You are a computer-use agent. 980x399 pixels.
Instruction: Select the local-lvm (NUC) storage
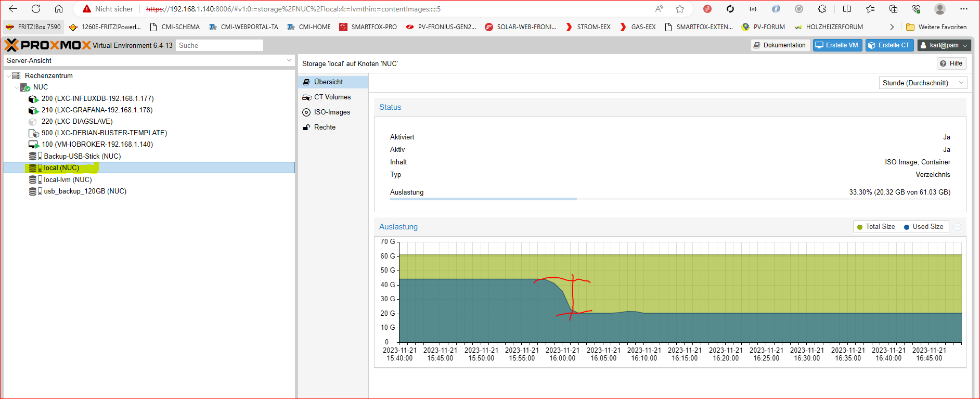pos(68,179)
